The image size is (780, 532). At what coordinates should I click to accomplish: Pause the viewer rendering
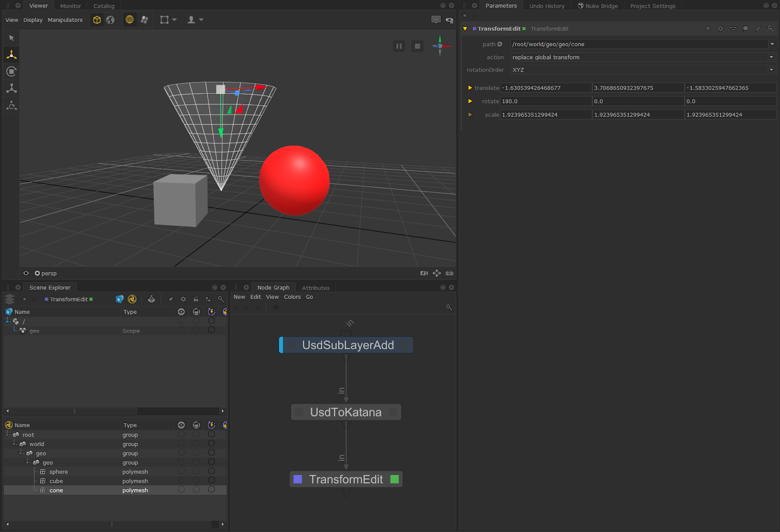[x=399, y=46]
